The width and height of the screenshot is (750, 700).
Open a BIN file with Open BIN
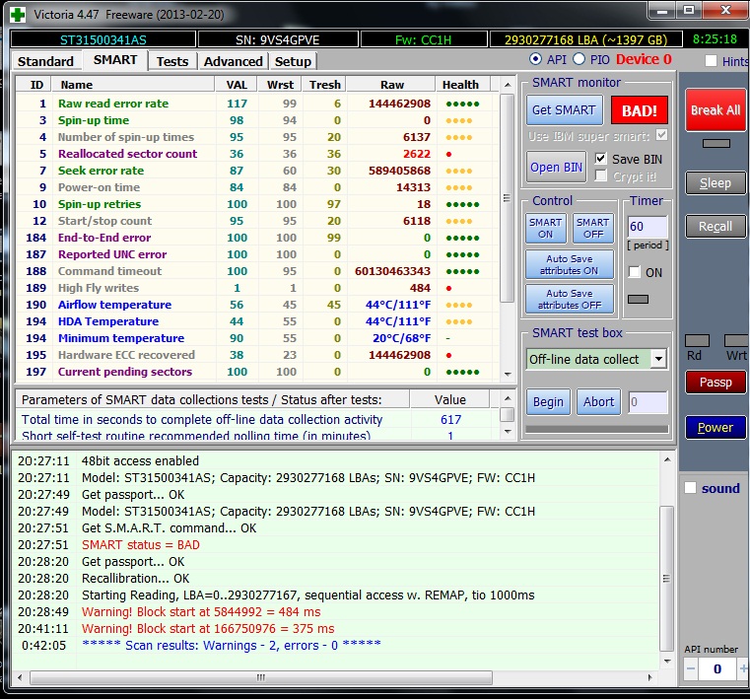click(x=557, y=168)
